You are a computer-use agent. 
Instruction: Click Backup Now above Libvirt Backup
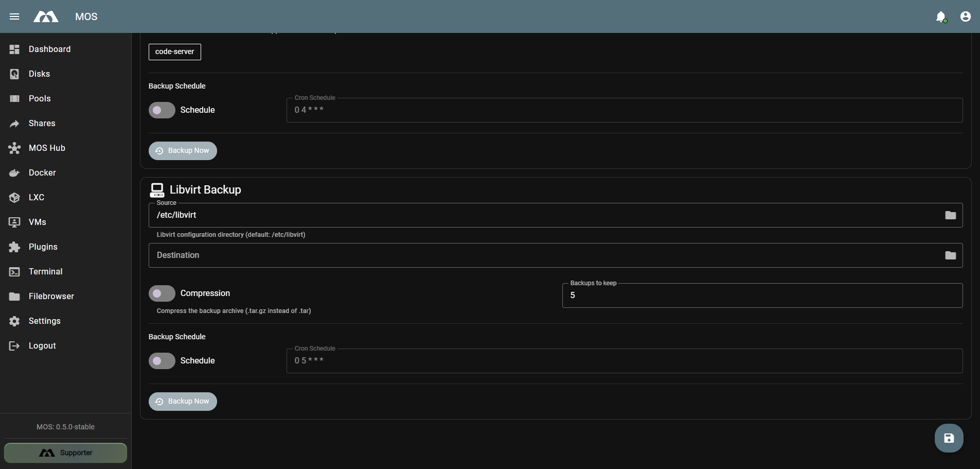point(183,151)
